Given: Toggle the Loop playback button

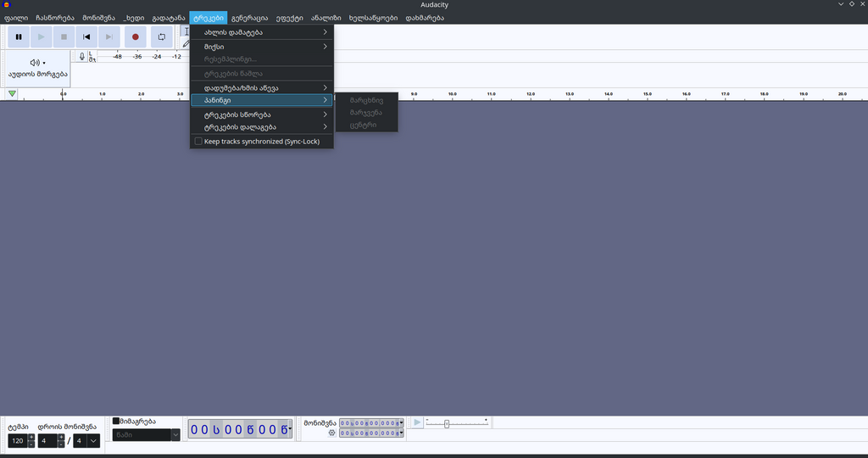Looking at the screenshot, I should tap(162, 37).
